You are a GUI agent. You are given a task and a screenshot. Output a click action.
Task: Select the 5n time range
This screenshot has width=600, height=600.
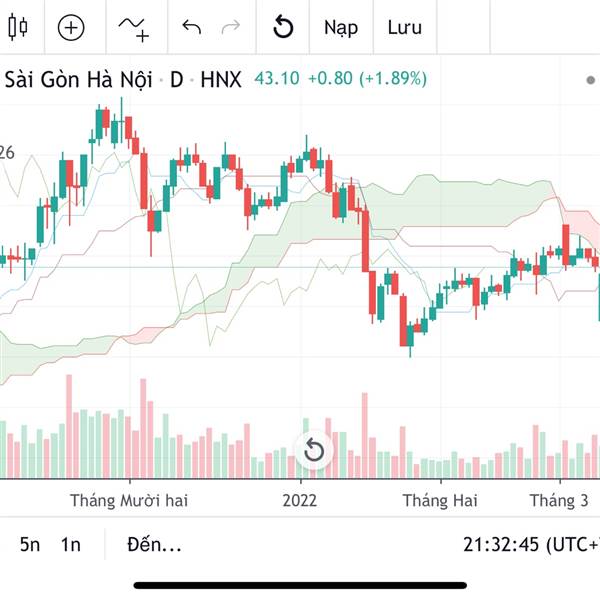[31, 545]
